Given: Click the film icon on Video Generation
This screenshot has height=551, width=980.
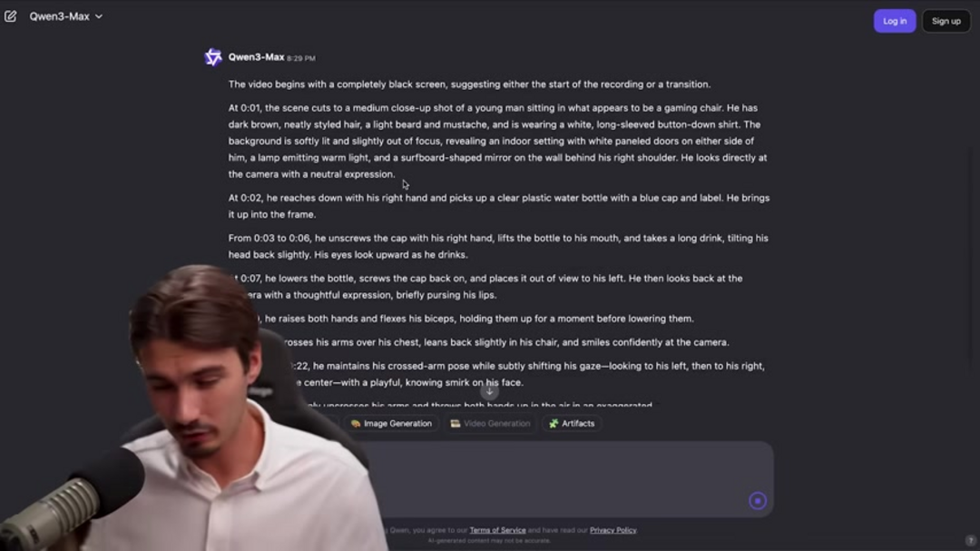Looking at the screenshot, I should click(x=455, y=423).
